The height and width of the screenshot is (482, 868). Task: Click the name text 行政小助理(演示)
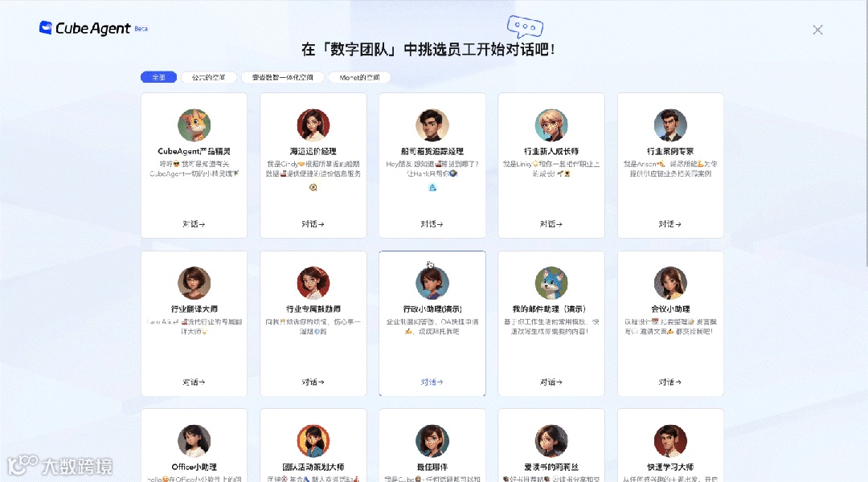432,308
